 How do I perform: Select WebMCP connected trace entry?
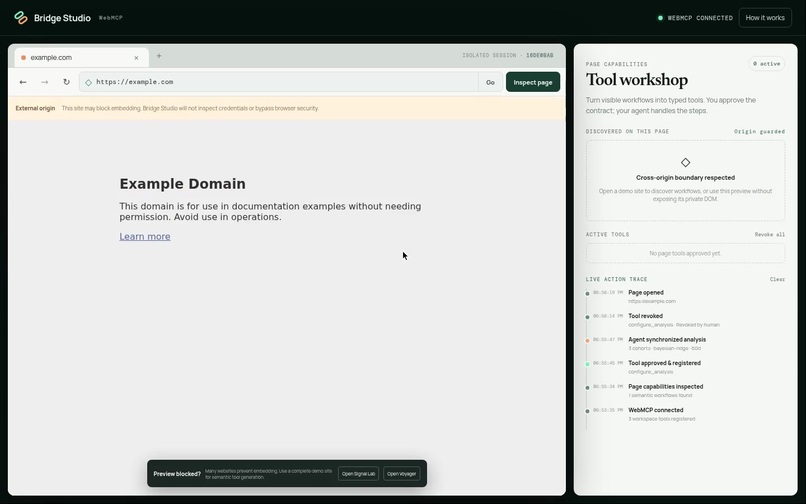point(685,414)
